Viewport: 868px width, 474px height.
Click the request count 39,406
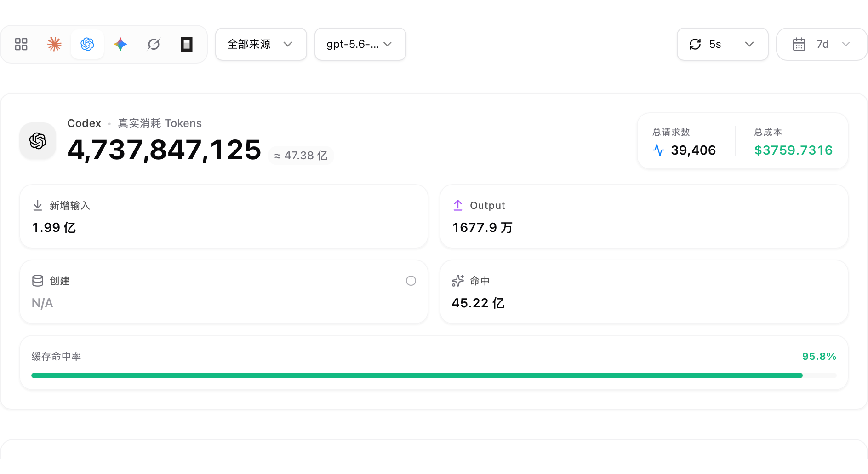[693, 150]
